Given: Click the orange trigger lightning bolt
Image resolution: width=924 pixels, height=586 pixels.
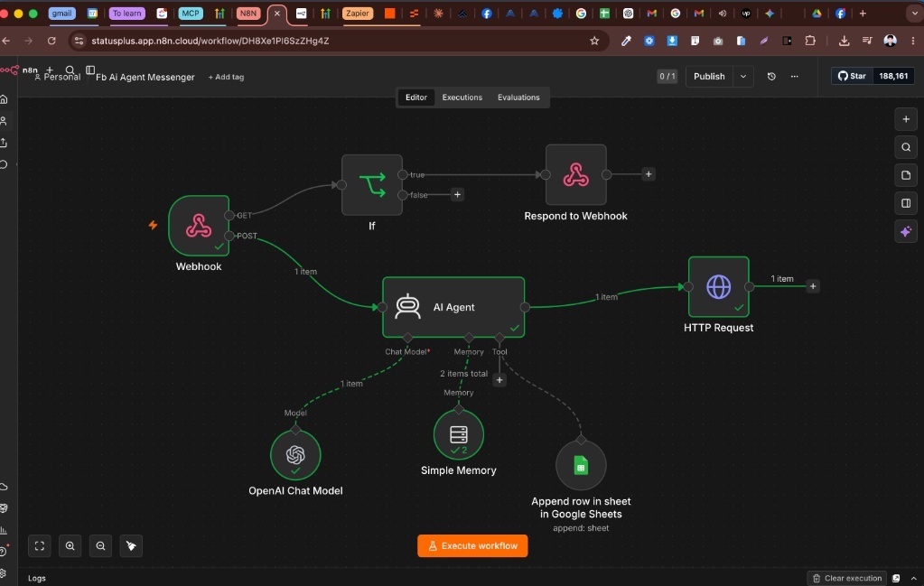Looking at the screenshot, I should [153, 225].
